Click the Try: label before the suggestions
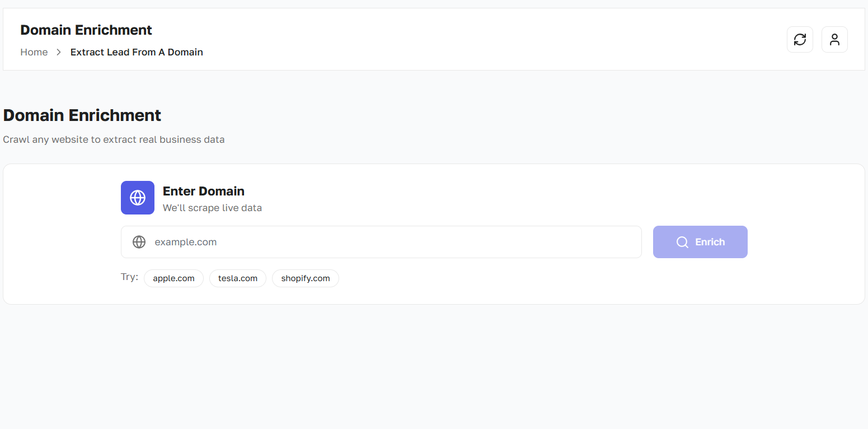 click(x=129, y=277)
